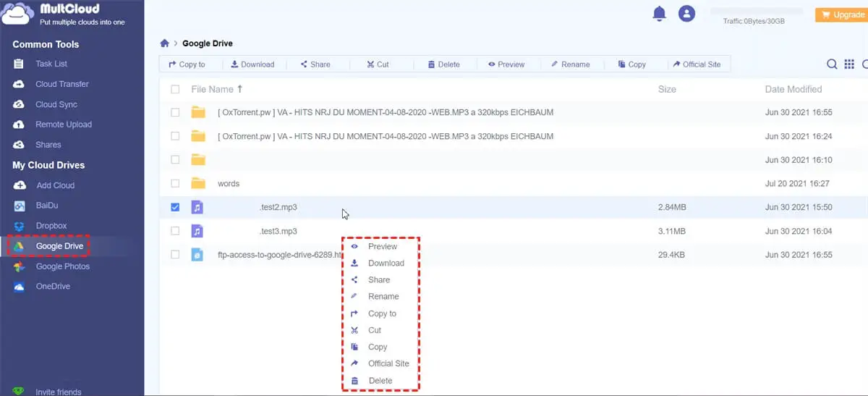Viewport: 868px width, 396px height.
Task: Open the words folder name
Action: (x=229, y=183)
